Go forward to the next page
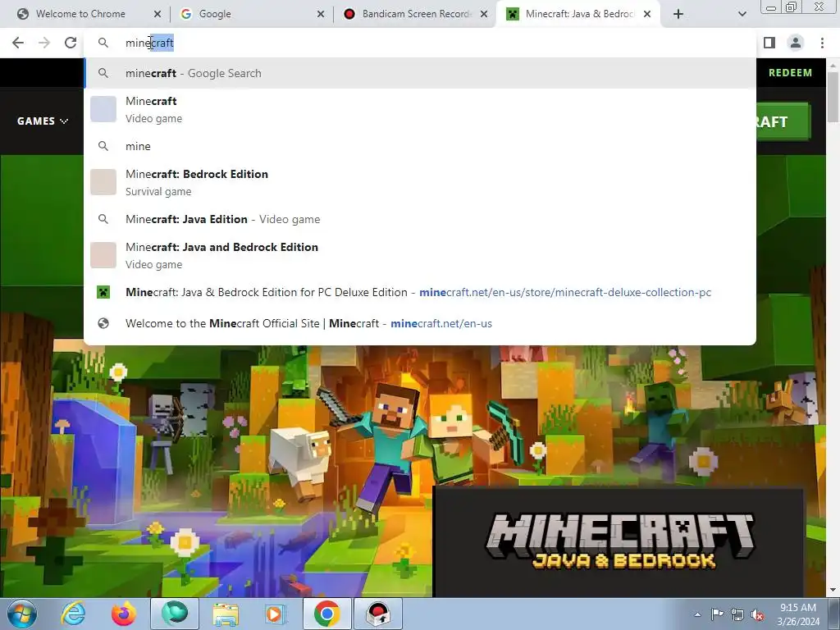This screenshot has height=630, width=840. click(x=44, y=43)
